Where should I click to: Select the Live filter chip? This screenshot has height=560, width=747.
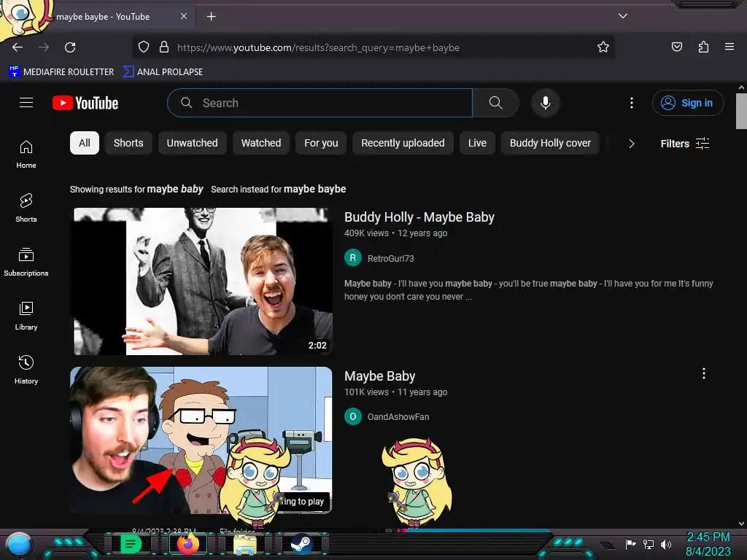click(477, 143)
